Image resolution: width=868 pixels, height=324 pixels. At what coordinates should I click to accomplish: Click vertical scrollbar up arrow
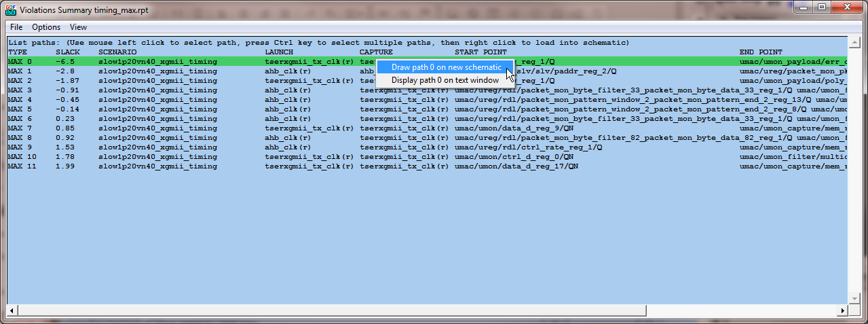[854, 42]
